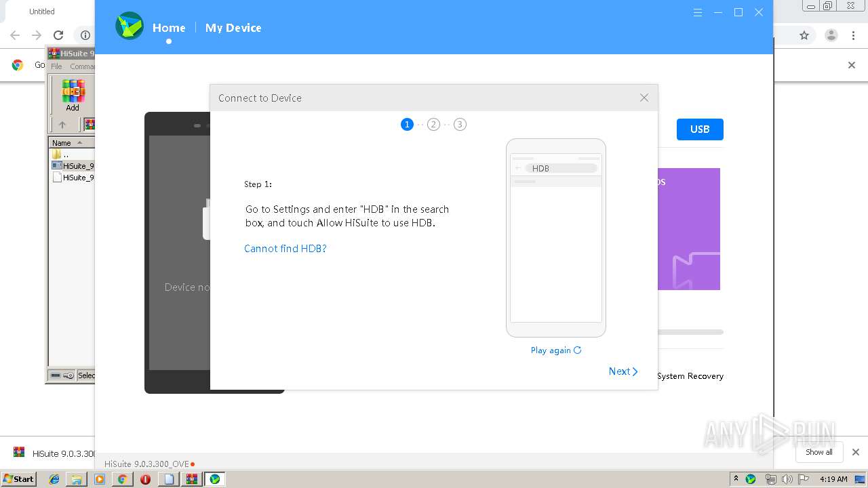This screenshot has width=868, height=488.
Task: Bookmark this page with the star icon
Action: point(804,35)
